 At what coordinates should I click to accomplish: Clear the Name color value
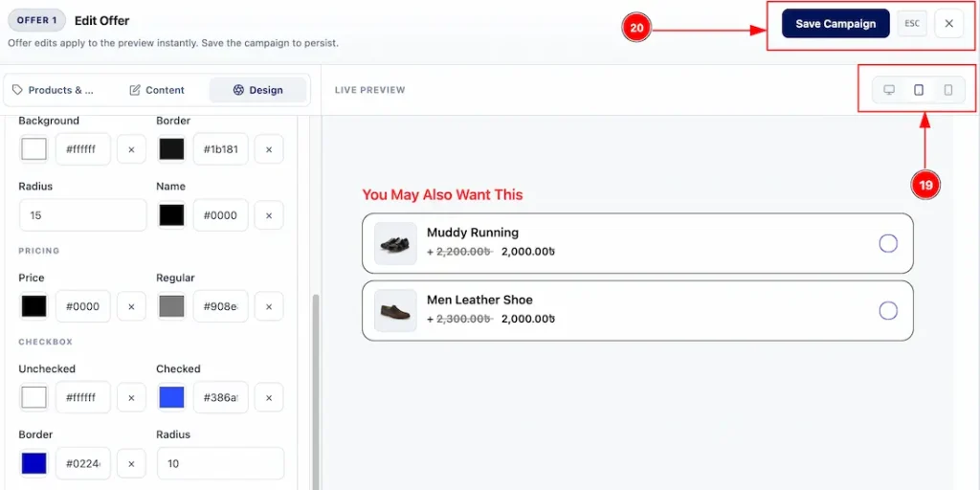click(269, 215)
